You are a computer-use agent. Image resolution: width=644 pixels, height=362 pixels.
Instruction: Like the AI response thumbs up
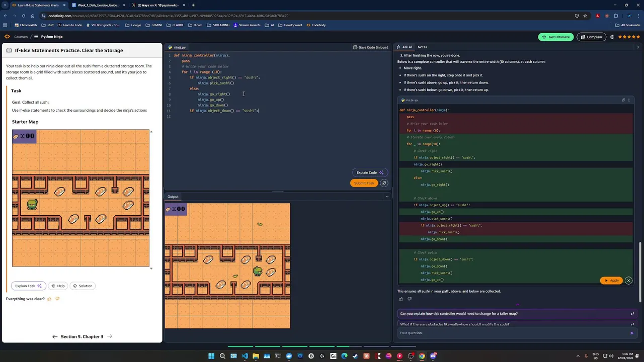point(401,299)
